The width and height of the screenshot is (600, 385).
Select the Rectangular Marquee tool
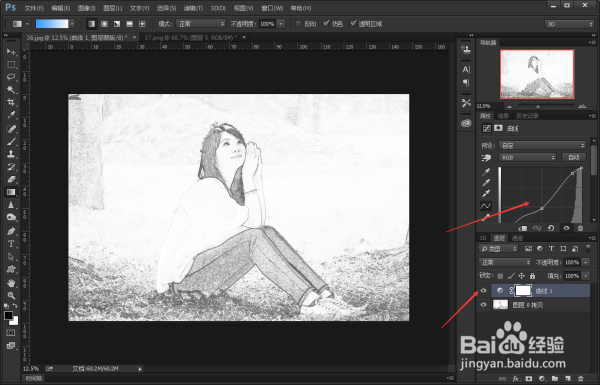point(11,64)
